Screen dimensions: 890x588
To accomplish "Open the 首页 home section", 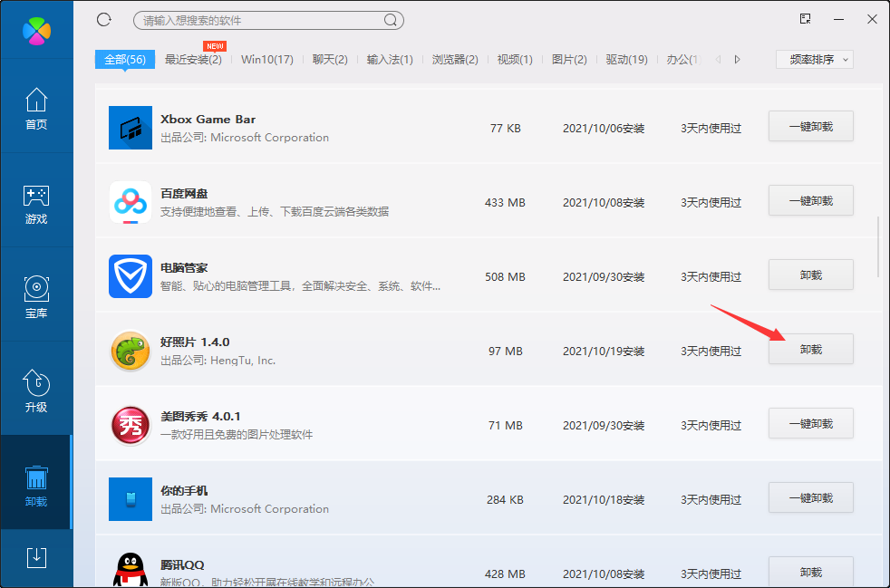I will (36, 109).
